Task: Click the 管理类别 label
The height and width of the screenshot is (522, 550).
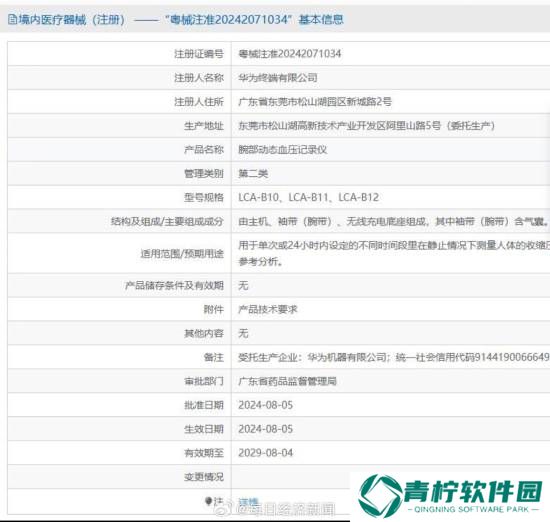Action: coord(204,173)
